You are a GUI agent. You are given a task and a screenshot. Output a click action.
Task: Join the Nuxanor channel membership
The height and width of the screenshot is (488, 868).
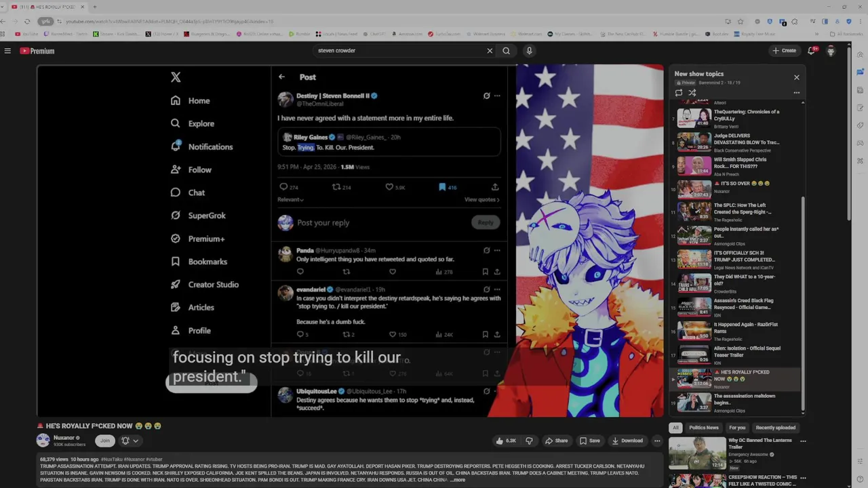pyautogui.click(x=104, y=441)
